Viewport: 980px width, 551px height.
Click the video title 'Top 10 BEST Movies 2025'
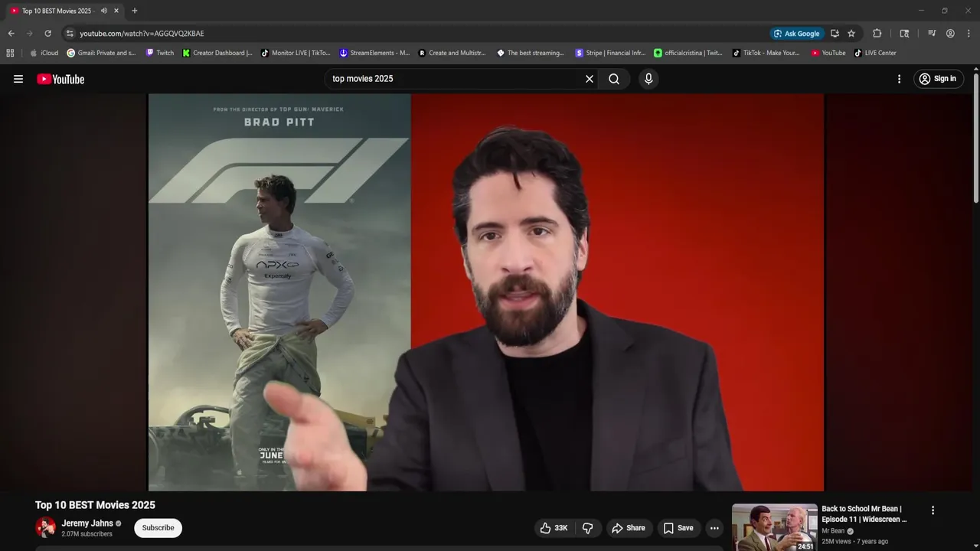tap(95, 505)
